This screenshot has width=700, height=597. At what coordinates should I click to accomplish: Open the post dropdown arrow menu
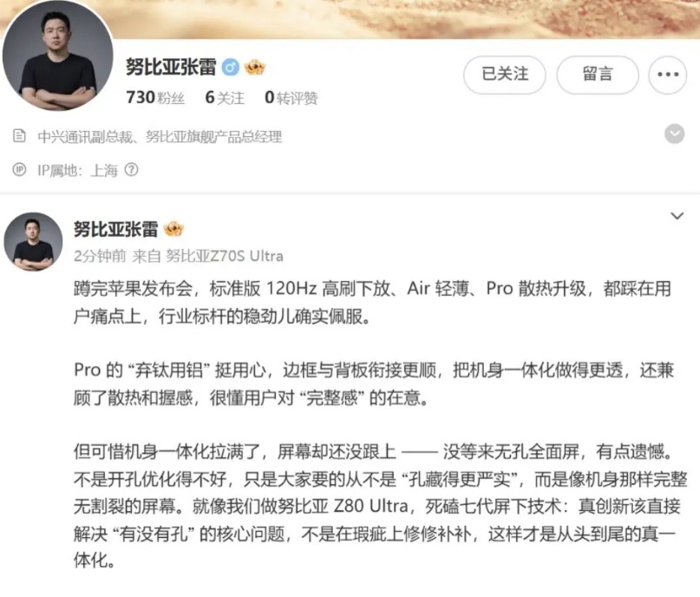tap(677, 216)
